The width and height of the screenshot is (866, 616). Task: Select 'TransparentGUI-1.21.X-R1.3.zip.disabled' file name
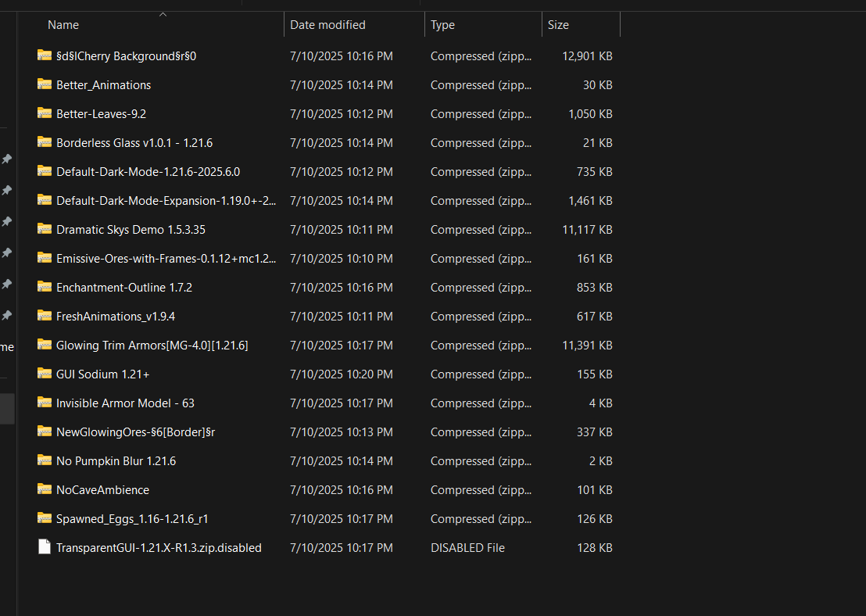(159, 548)
